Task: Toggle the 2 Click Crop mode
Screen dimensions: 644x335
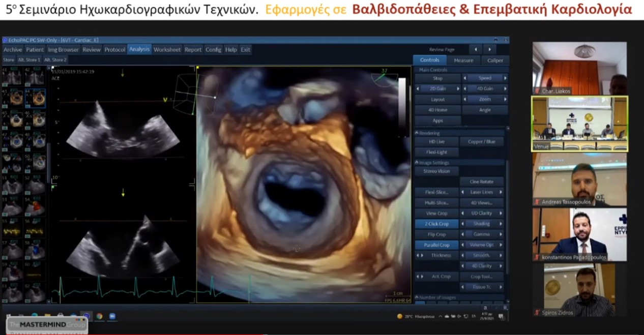Action: click(436, 224)
